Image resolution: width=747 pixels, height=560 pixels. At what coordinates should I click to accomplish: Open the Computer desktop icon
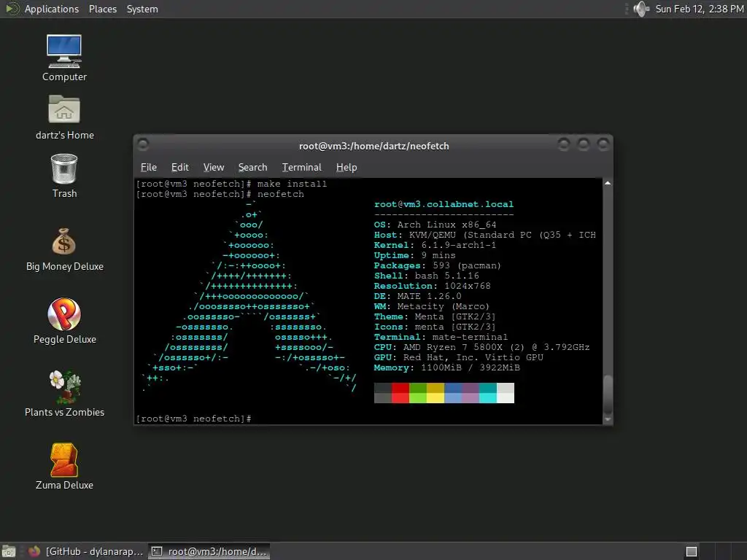[64, 52]
